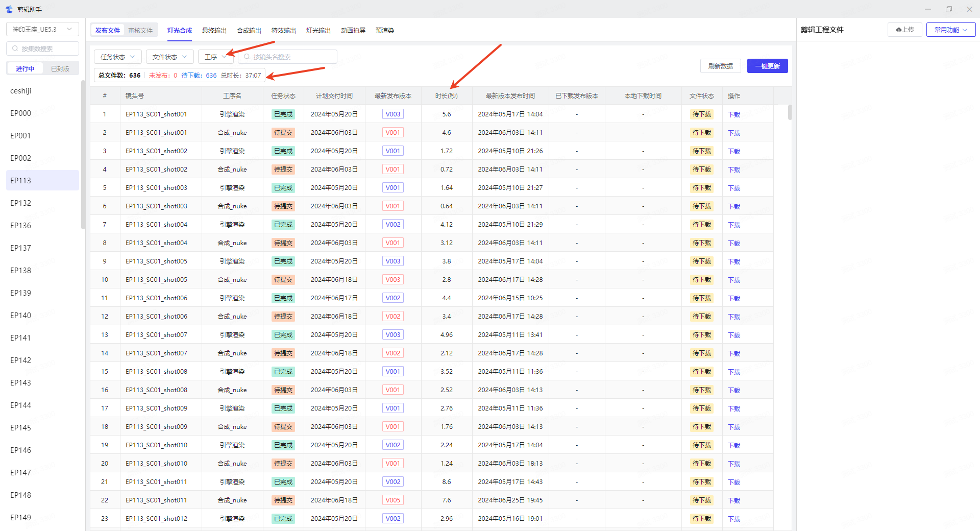Open the 特效输出 tab
The width and height of the screenshot is (980, 531).
(x=283, y=30)
